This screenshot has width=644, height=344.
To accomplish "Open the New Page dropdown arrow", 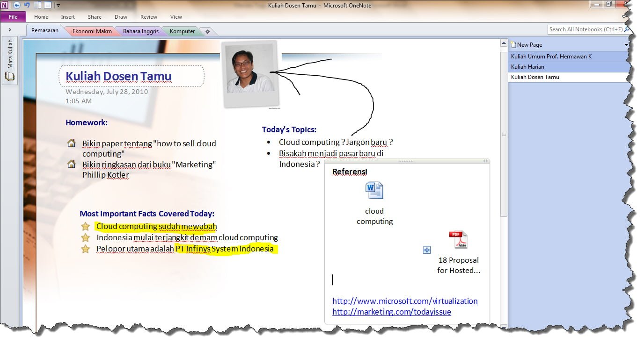I will 626,45.
